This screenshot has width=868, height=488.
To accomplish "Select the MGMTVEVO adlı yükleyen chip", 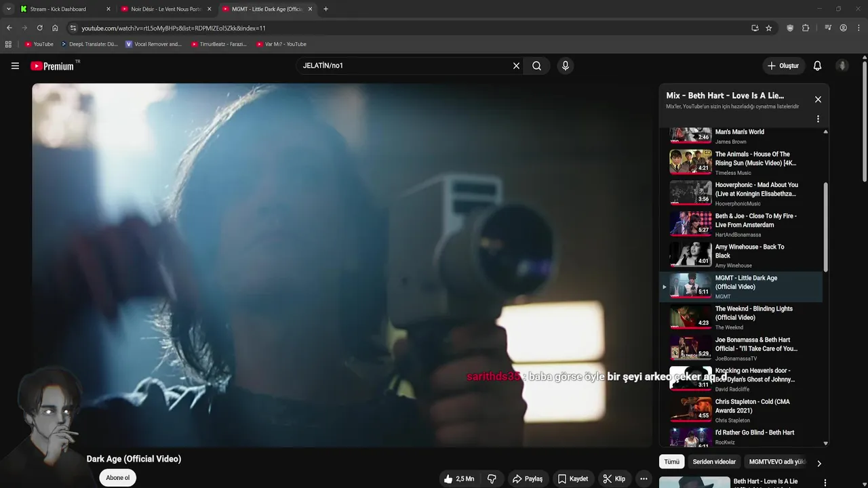I will (777, 462).
